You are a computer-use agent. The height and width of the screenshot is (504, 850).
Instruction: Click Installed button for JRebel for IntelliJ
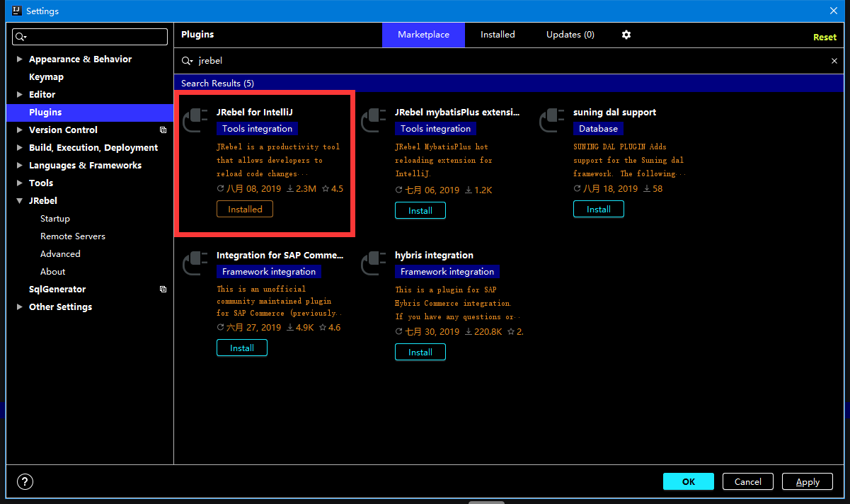click(x=245, y=210)
